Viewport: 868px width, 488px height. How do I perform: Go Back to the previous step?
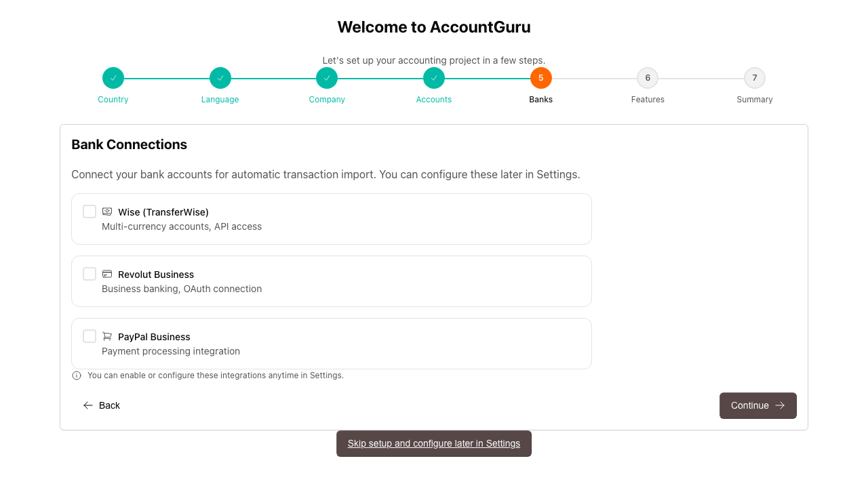click(102, 405)
